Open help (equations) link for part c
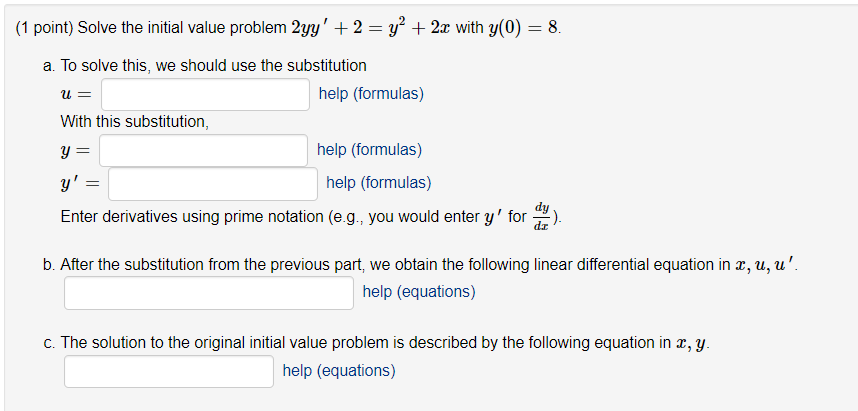 click(x=339, y=371)
